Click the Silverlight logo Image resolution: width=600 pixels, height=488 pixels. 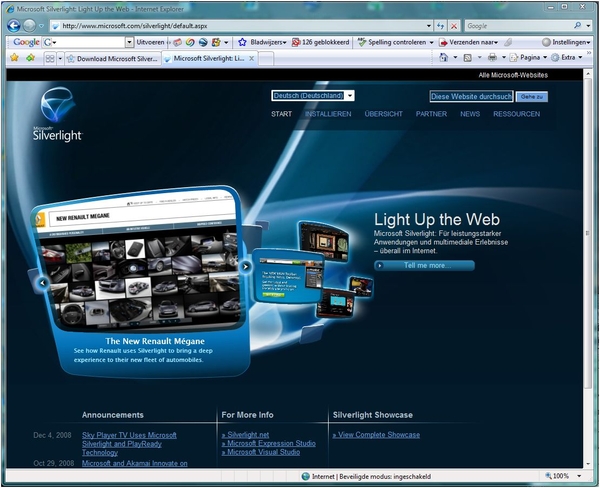click(57, 115)
